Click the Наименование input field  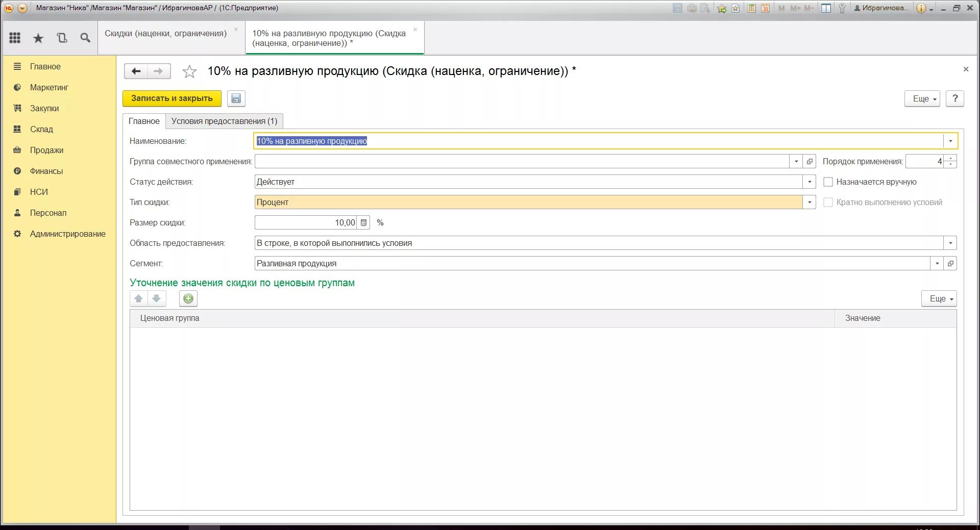click(x=599, y=141)
